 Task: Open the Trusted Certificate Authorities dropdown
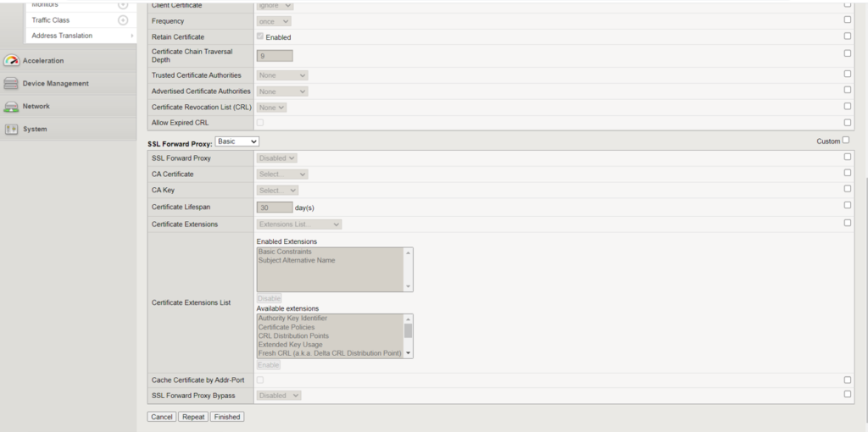pos(282,75)
